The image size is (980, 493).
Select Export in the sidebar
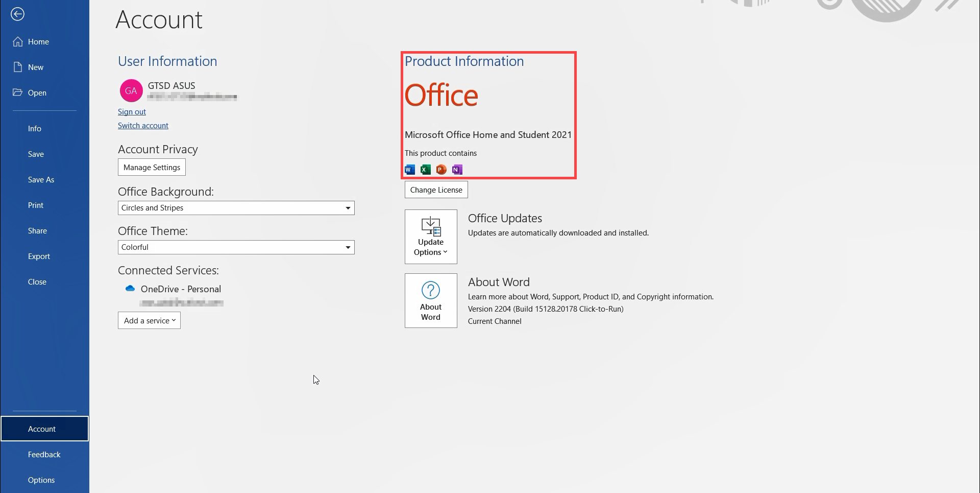pyautogui.click(x=39, y=256)
